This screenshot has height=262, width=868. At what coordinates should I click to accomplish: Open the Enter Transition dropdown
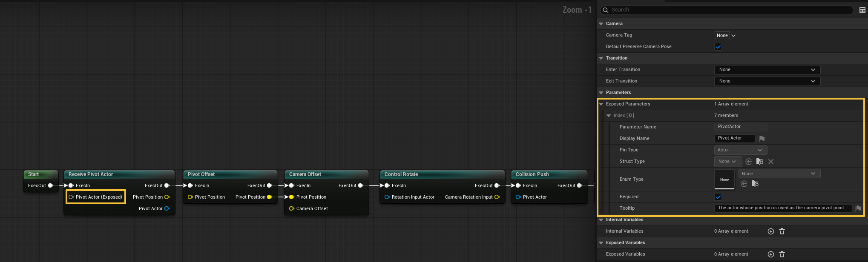point(767,70)
